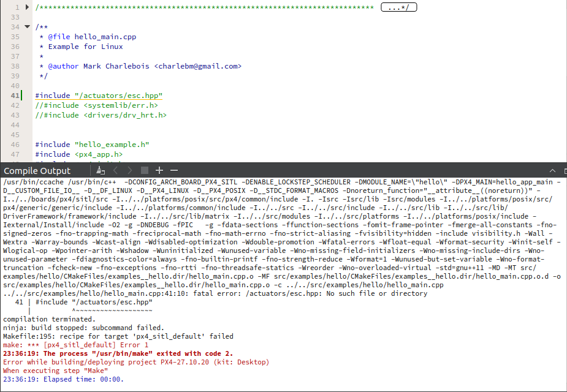Screen dimensions: 567x392
Task: Click 'make: *** [px4_sitl_default] Error 1' line
Action: click(x=75, y=345)
